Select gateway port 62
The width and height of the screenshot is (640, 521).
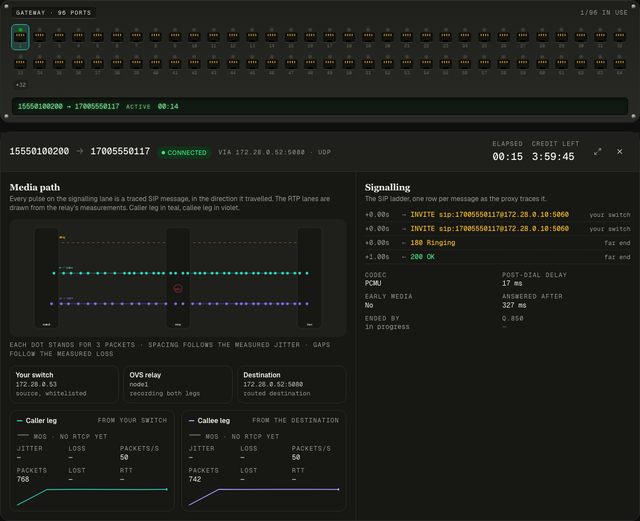click(581, 65)
